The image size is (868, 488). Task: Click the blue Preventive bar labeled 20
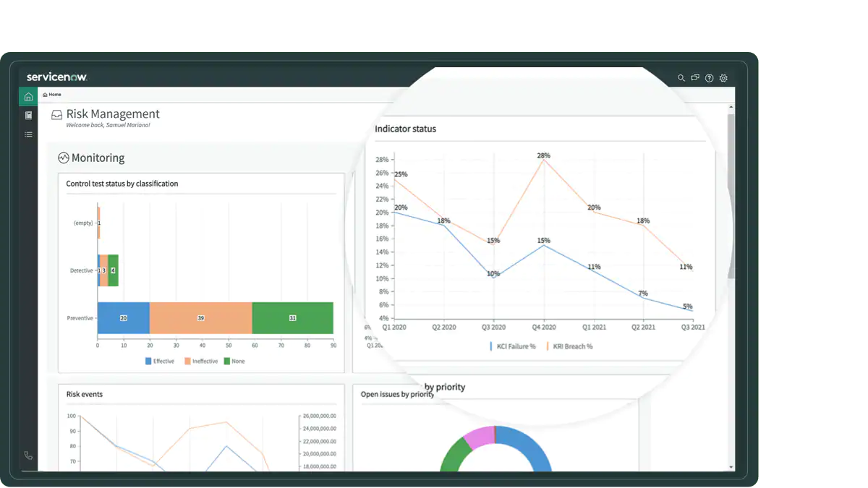point(123,318)
